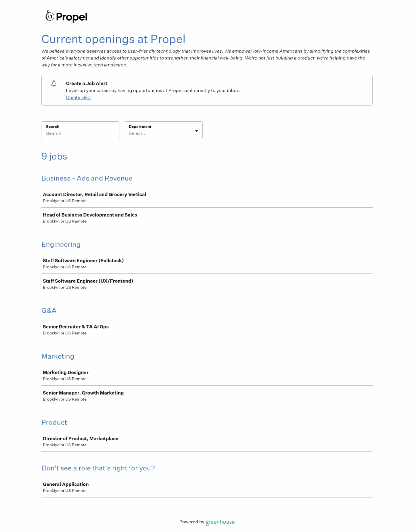
Task: Focus the Search input field
Action: (80, 133)
